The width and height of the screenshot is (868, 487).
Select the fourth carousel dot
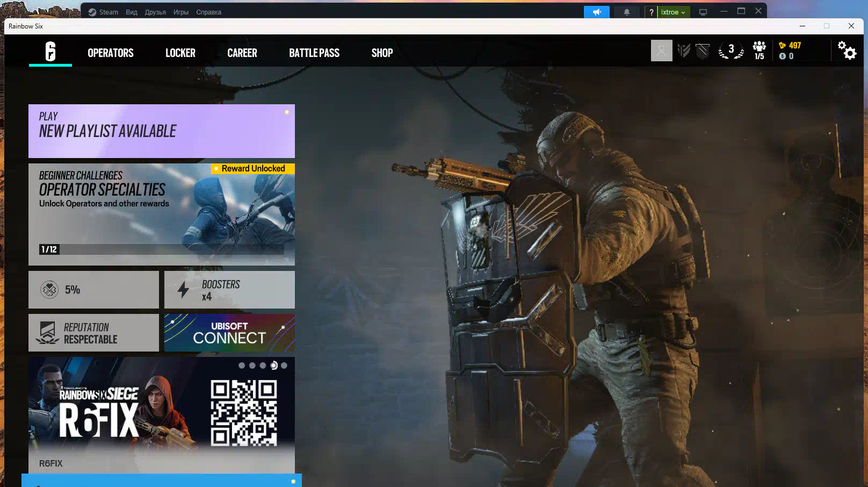tap(274, 366)
